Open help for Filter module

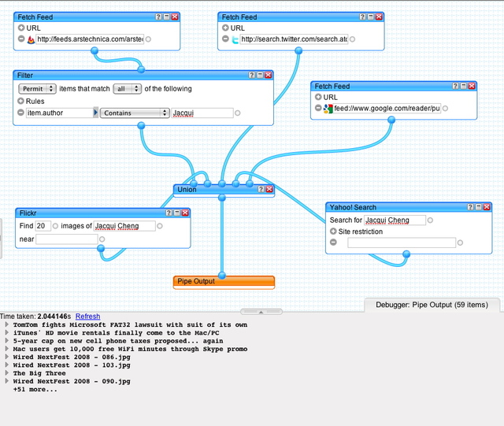pos(252,75)
